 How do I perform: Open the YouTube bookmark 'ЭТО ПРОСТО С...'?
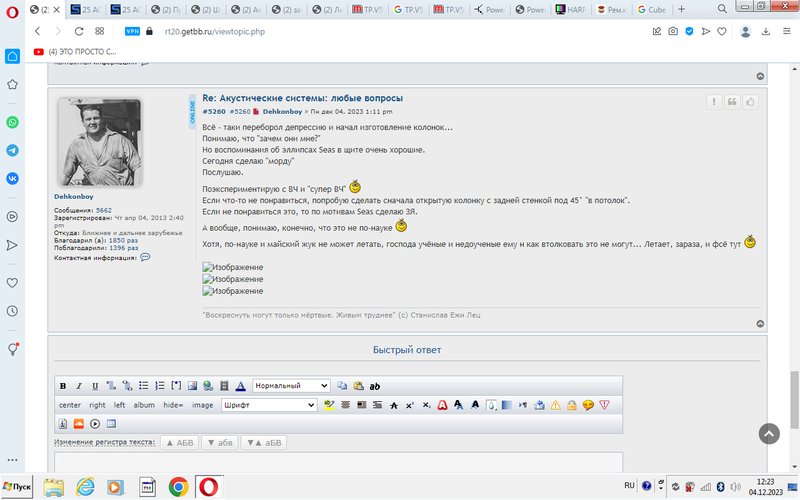point(75,52)
